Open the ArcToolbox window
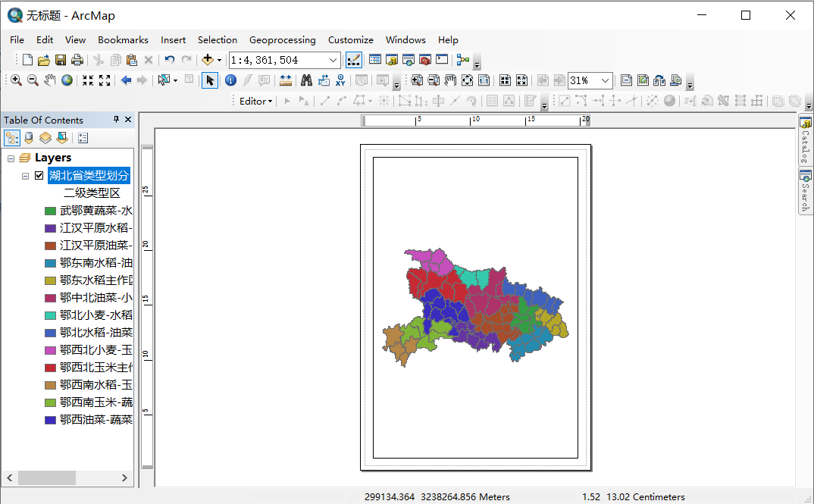 click(424, 60)
